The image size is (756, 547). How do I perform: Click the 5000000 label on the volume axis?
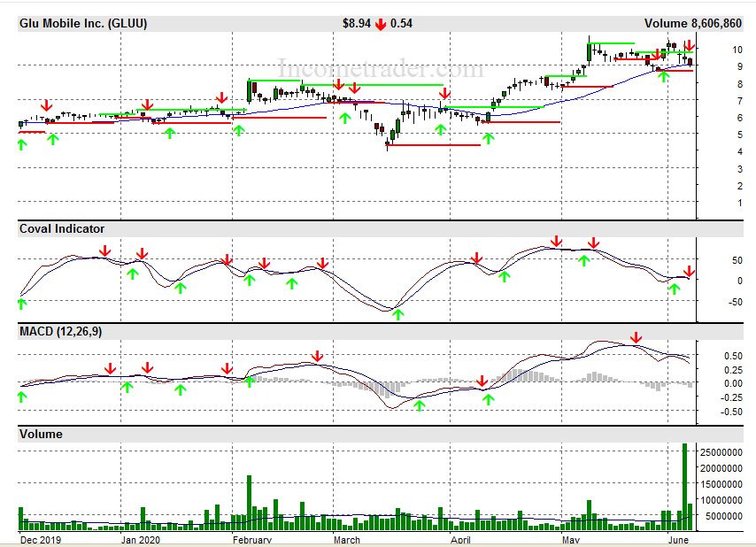click(724, 516)
